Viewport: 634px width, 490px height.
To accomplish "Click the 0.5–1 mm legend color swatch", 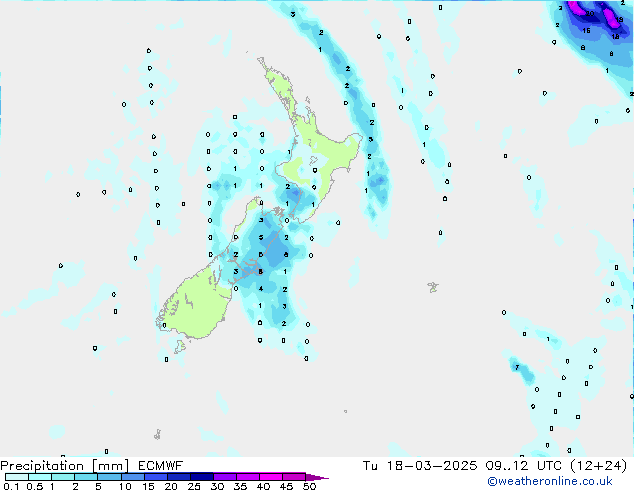I will [40, 477].
